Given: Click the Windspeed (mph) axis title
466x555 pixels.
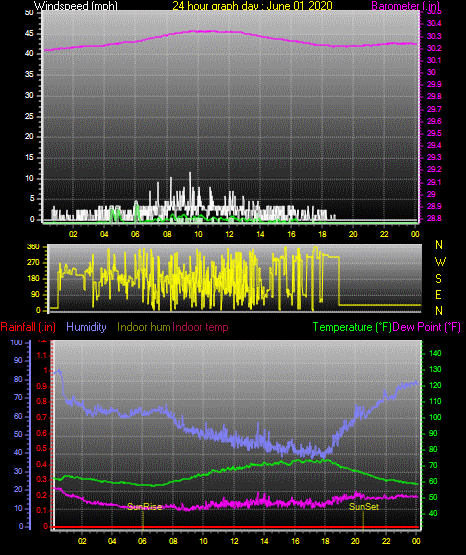Looking at the screenshot, I should pyautogui.click(x=76, y=6).
